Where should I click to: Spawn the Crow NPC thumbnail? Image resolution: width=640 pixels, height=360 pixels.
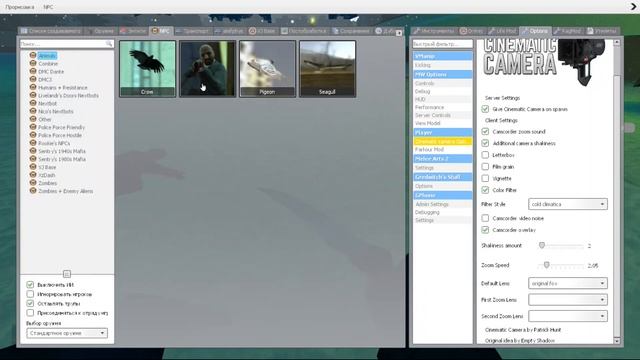[x=147, y=69]
